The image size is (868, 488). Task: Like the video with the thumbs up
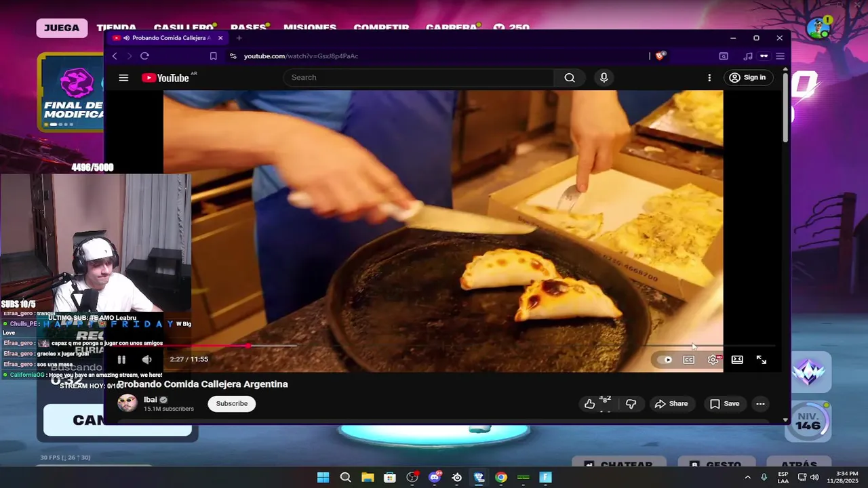590,404
